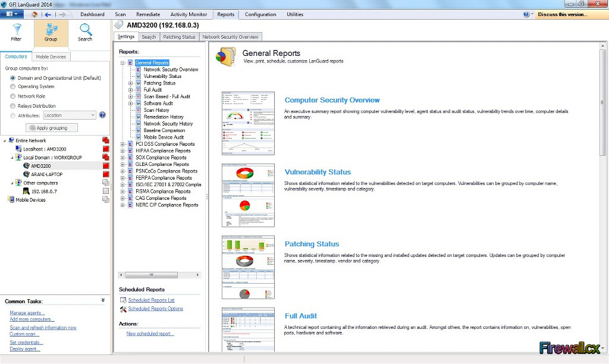Click New scheduled report link
The height and width of the screenshot is (364, 609).
pos(150,333)
